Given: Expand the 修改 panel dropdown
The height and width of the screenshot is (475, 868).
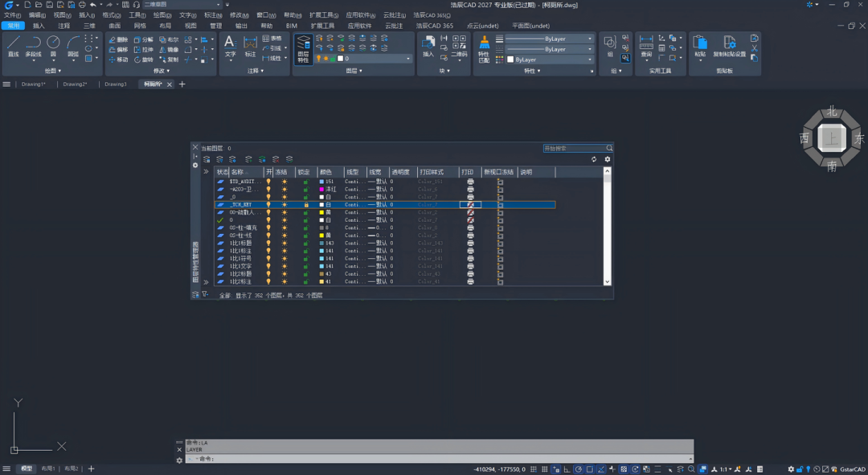Looking at the screenshot, I should [x=162, y=71].
